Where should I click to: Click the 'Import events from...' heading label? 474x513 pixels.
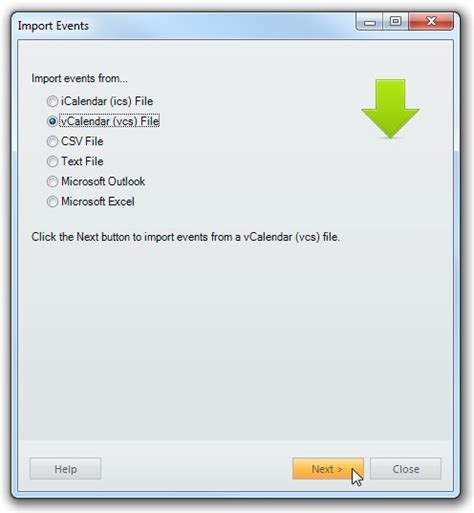pos(79,78)
